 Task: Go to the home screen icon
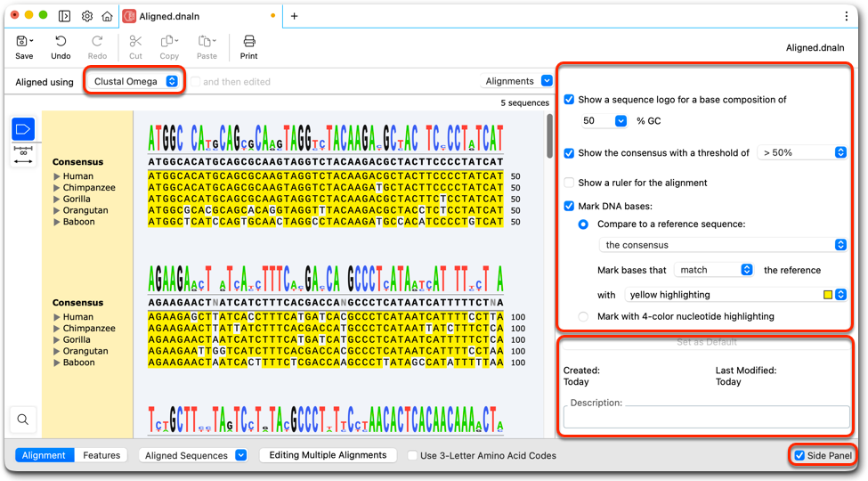(107, 16)
